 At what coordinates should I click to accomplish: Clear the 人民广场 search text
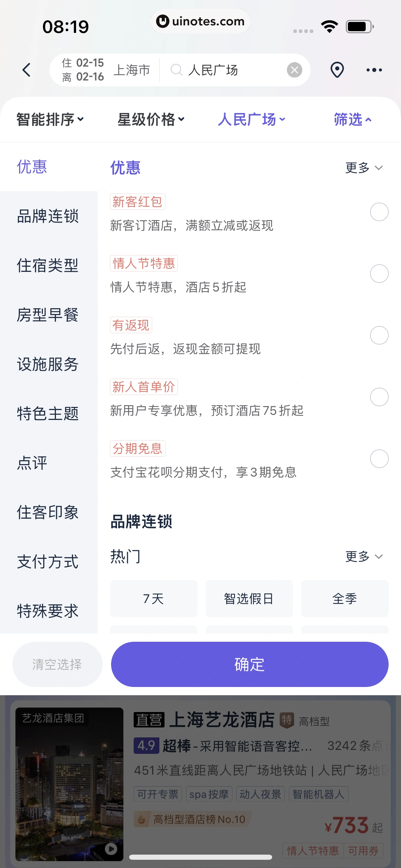[x=294, y=70]
